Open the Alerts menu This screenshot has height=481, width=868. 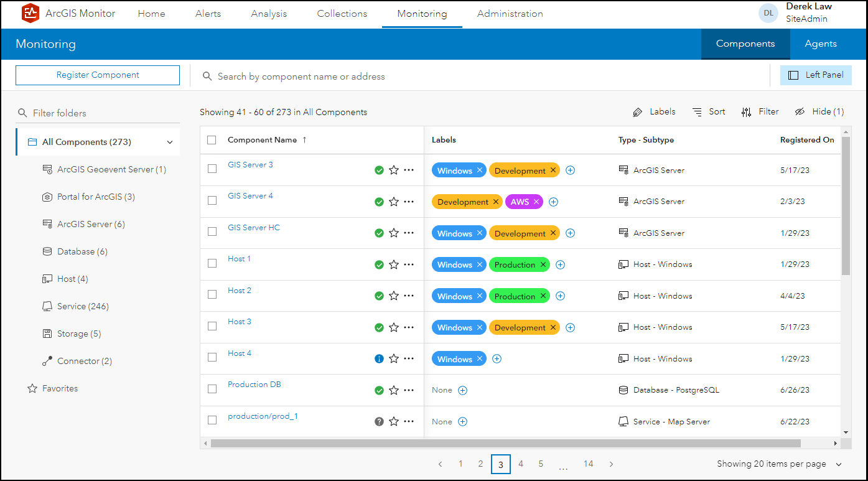tap(208, 14)
